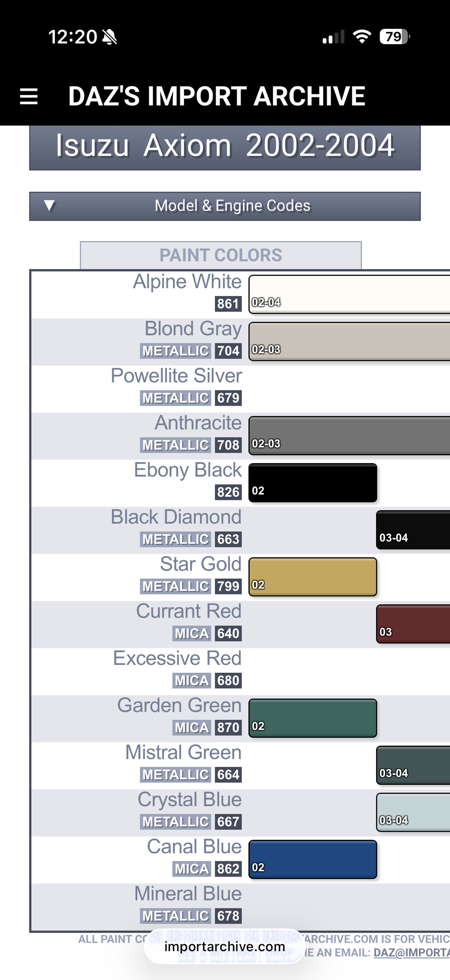
Task: Tap the Isuzu Axiom 2002-2004 heading
Action: [225, 146]
